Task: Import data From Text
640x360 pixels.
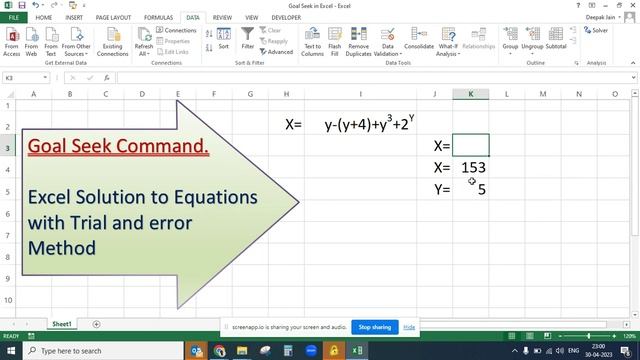Action: (x=51, y=42)
